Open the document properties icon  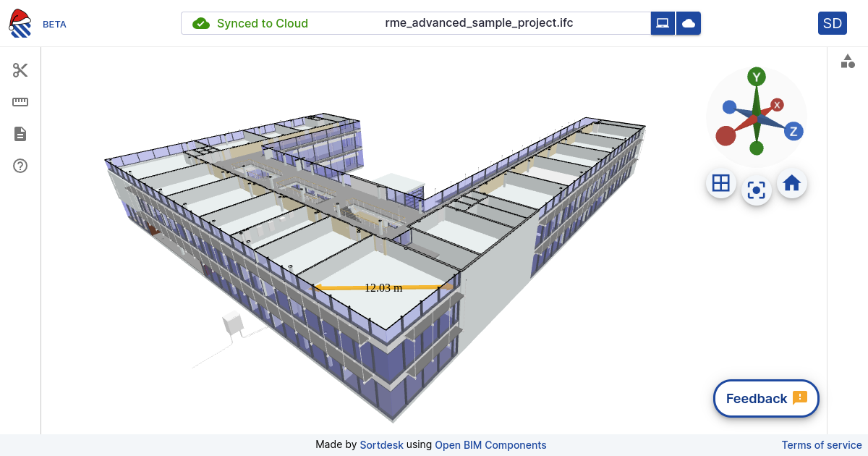pos(20,134)
